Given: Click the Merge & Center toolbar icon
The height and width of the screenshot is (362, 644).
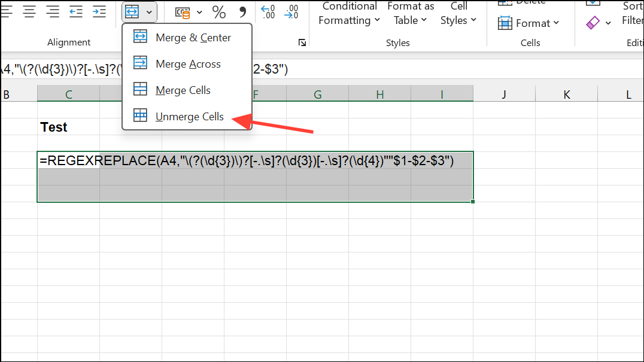Looking at the screenshot, I should tap(133, 11).
